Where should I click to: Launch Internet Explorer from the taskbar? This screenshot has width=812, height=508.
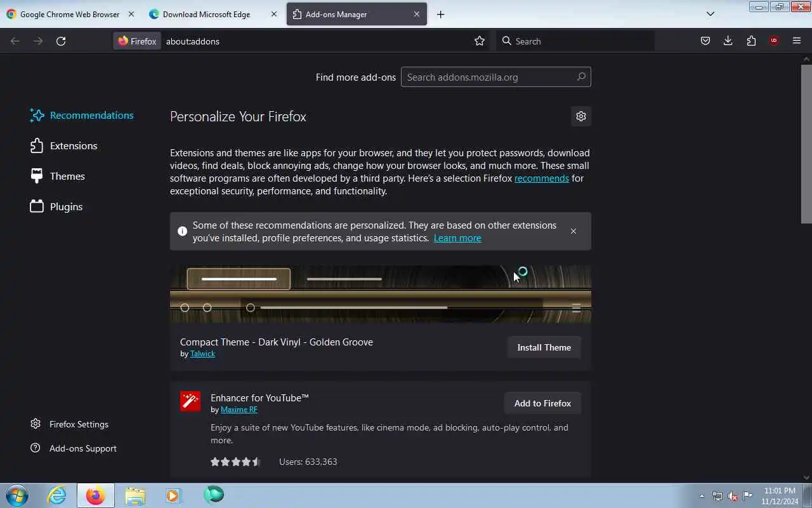[x=57, y=495]
